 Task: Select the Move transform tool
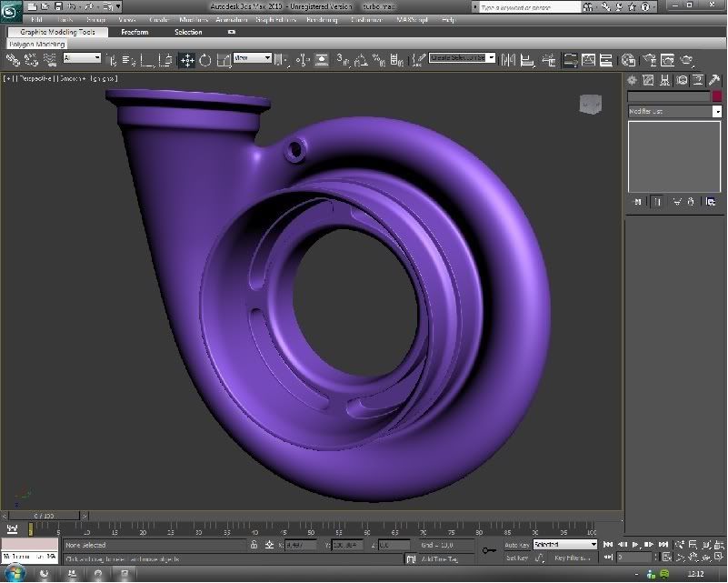187,60
